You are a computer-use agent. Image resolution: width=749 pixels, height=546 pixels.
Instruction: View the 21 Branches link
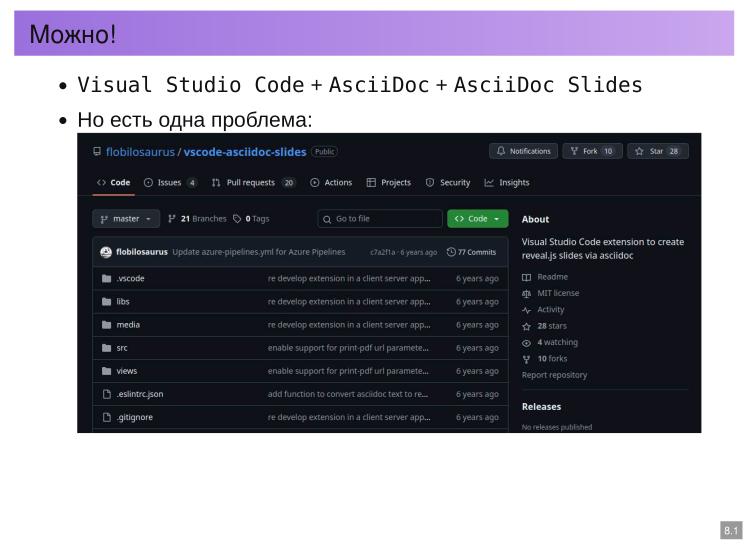point(197,219)
